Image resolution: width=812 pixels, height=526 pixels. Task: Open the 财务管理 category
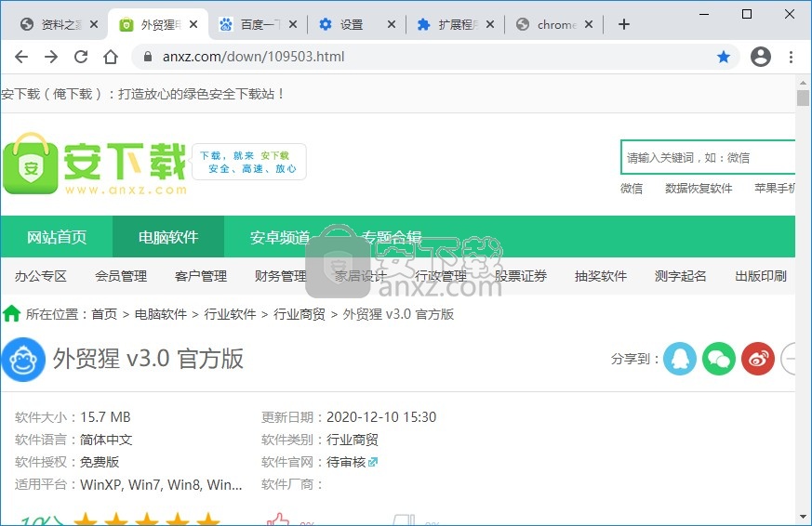tap(281, 276)
